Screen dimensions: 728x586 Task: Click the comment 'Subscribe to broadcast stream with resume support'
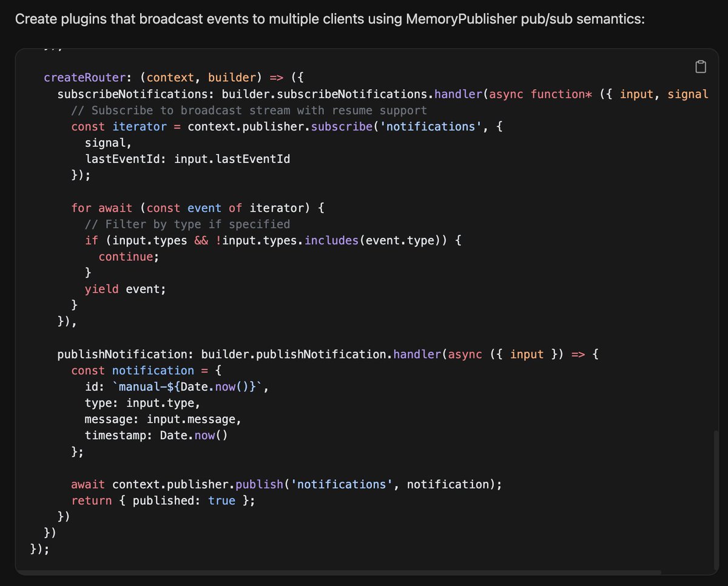[249, 110]
